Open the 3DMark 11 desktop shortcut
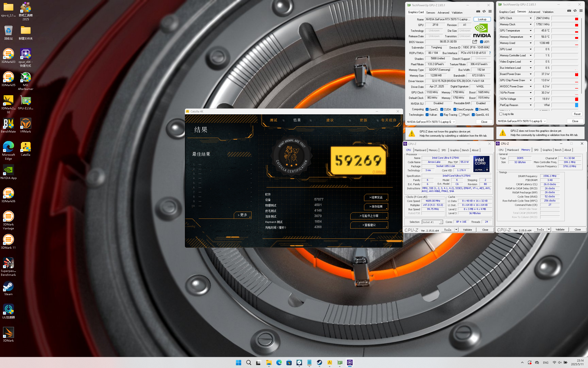This screenshot has height=368, width=588. (8, 242)
